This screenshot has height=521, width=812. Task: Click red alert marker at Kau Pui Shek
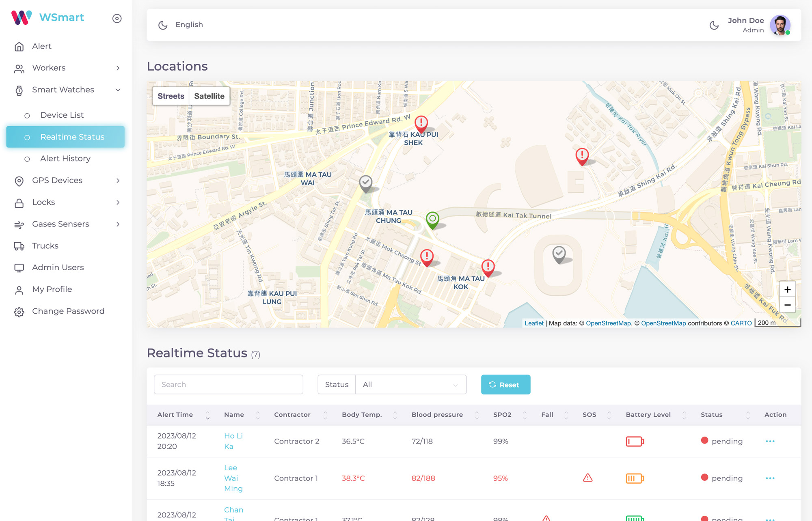[x=421, y=124]
